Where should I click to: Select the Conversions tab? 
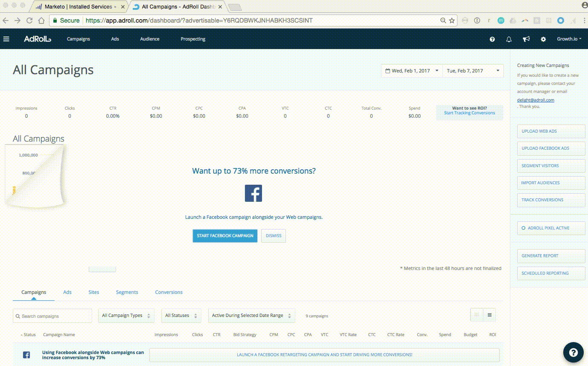[169, 293]
